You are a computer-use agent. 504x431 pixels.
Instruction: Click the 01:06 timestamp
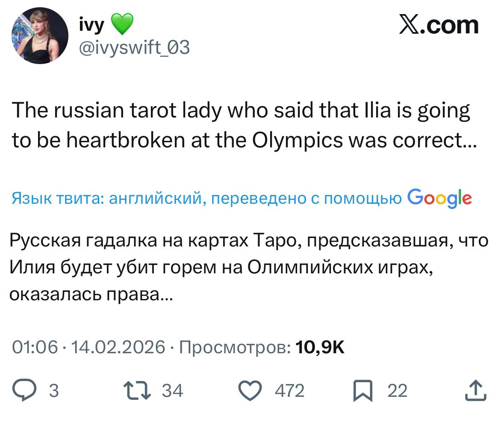[35, 347]
